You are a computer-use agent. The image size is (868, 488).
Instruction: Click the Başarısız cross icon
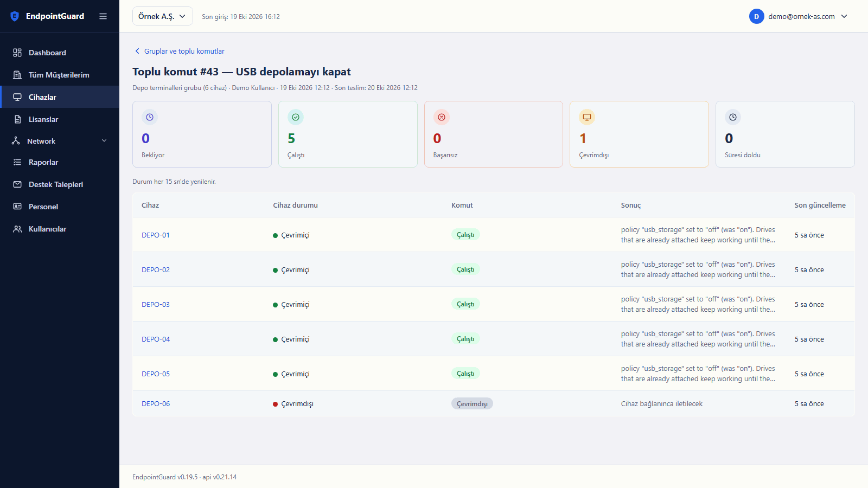click(442, 117)
